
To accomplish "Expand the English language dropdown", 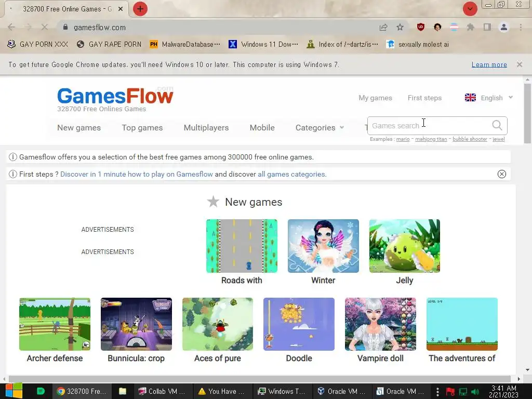I will tap(488, 98).
